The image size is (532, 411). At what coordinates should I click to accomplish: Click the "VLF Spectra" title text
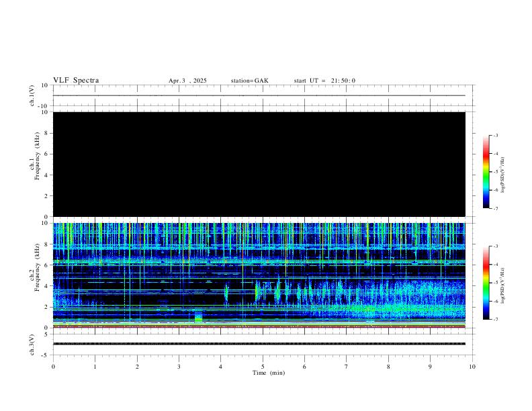click(76, 81)
